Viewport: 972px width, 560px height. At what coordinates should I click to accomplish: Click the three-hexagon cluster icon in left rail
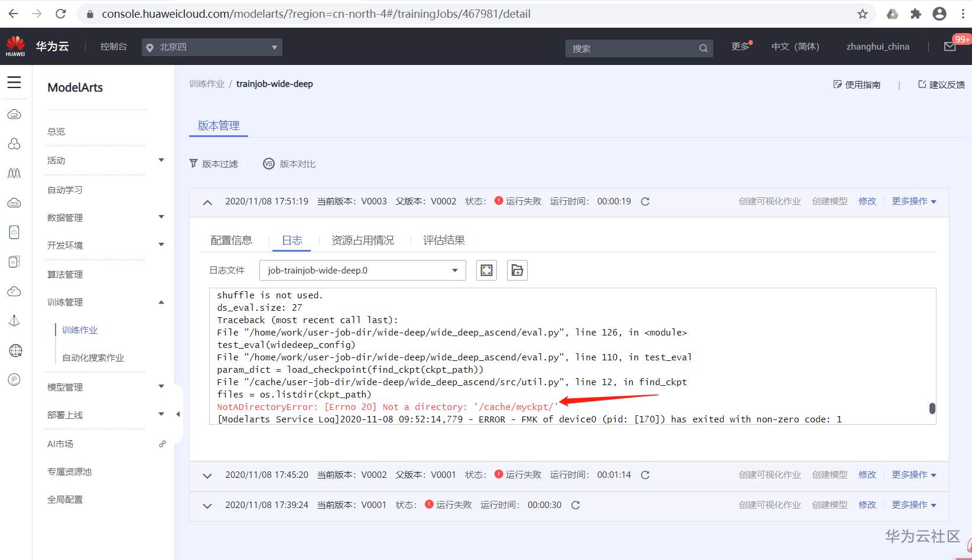point(14,144)
